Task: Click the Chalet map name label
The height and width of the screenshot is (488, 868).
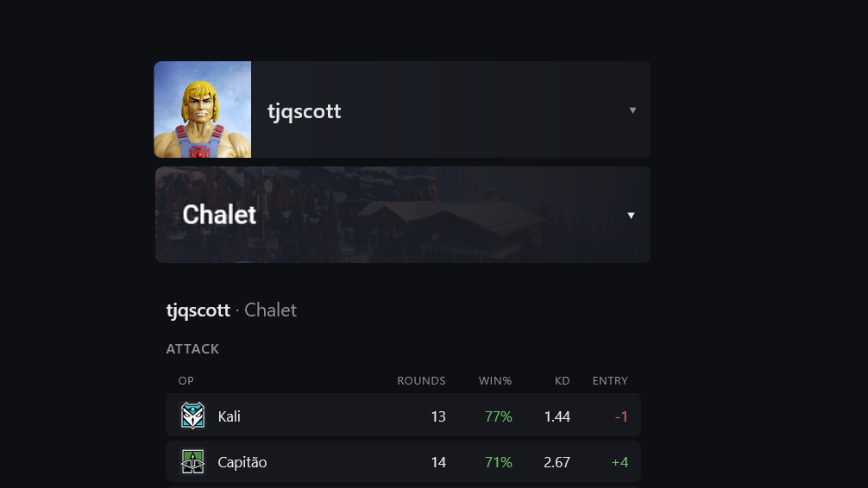Action: coord(219,215)
